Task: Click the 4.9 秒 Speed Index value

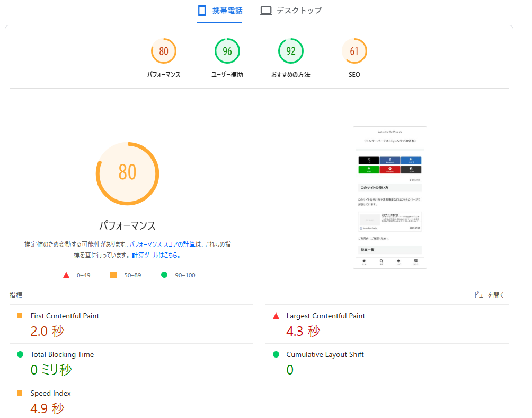Action: (x=47, y=408)
